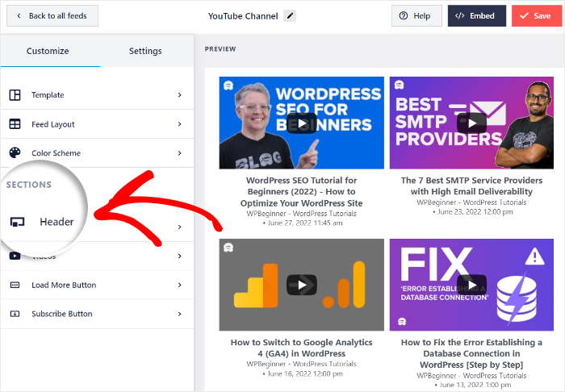Click WPBeginner channel name under SEO tutorial
Image resolution: width=565 pixels, height=392 pixels.
pos(302,214)
